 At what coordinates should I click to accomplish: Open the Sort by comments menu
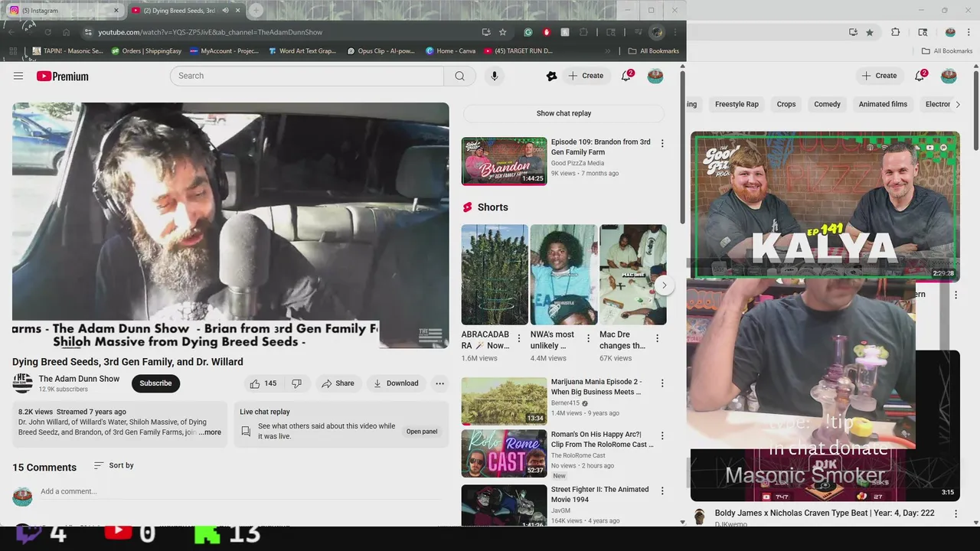tap(113, 465)
